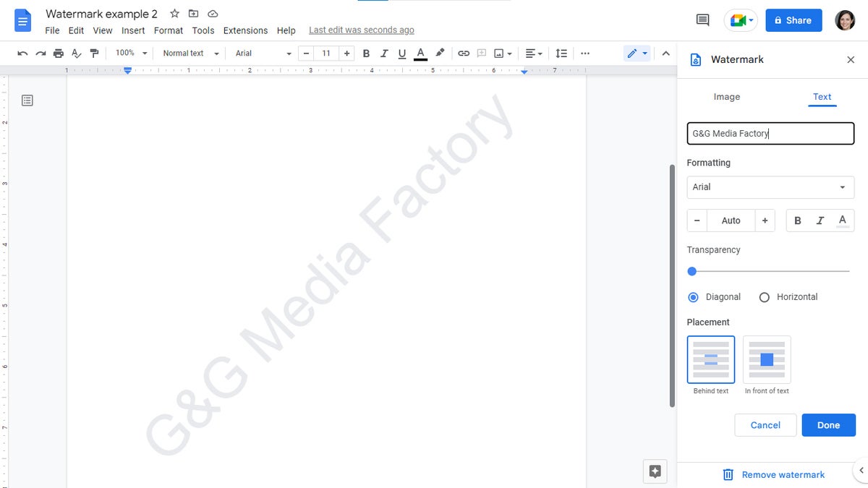
Task: Expand the side panel arrow
Action: click(x=861, y=470)
